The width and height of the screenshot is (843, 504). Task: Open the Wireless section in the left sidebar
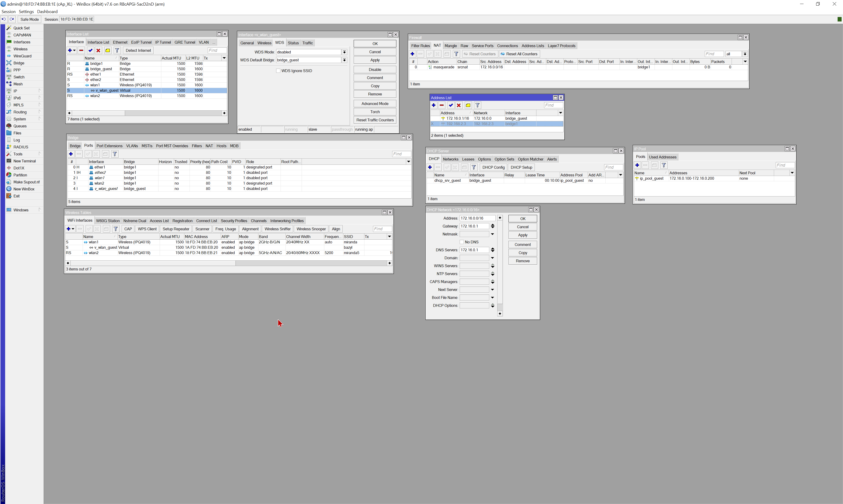tap(20, 49)
